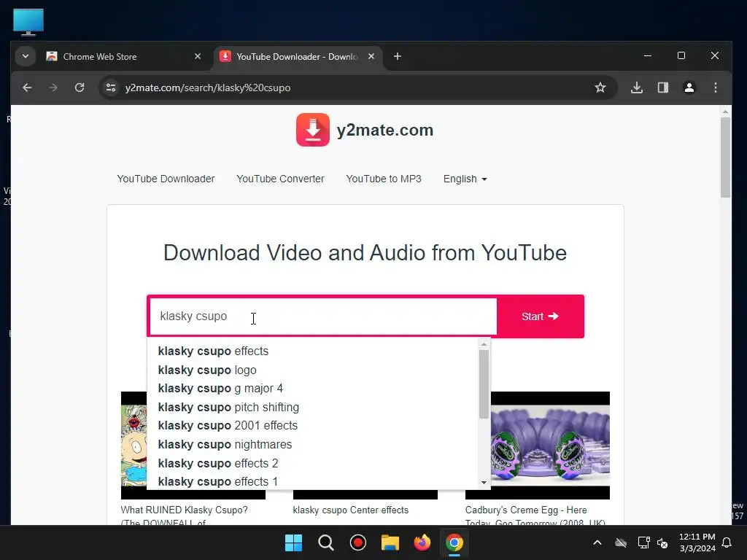Screen dimensions: 747x560
Task: Open What RUINED Klasky Csupo thumbnail
Action: (134, 446)
